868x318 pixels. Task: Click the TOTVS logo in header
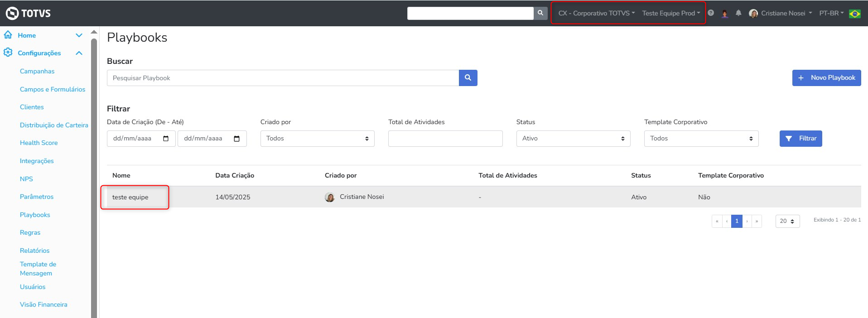coord(28,13)
